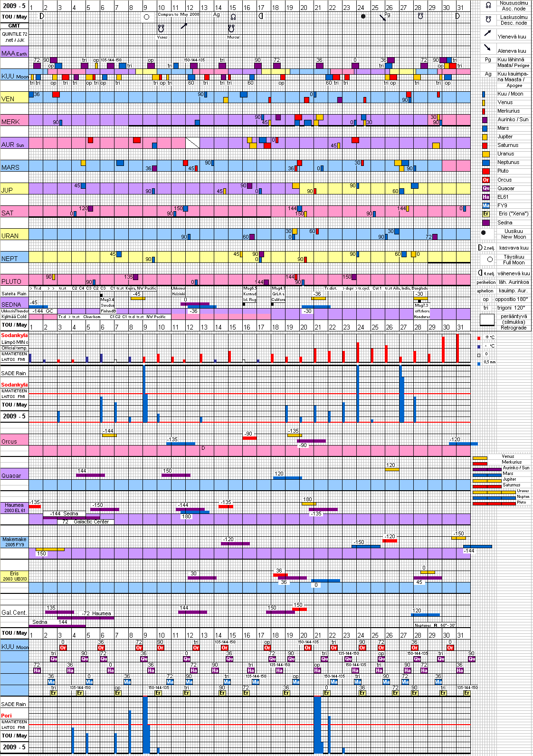Image resolution: width=533 pixels, height=756 pixels.
Task: Click the Aleneva kuu down-arrow legend icon
Action: tap(487, 48)
